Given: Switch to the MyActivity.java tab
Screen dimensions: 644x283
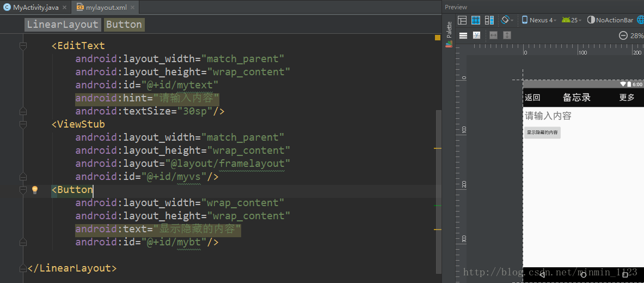Looking at the screenshot, I should click(x=35, y=7).
